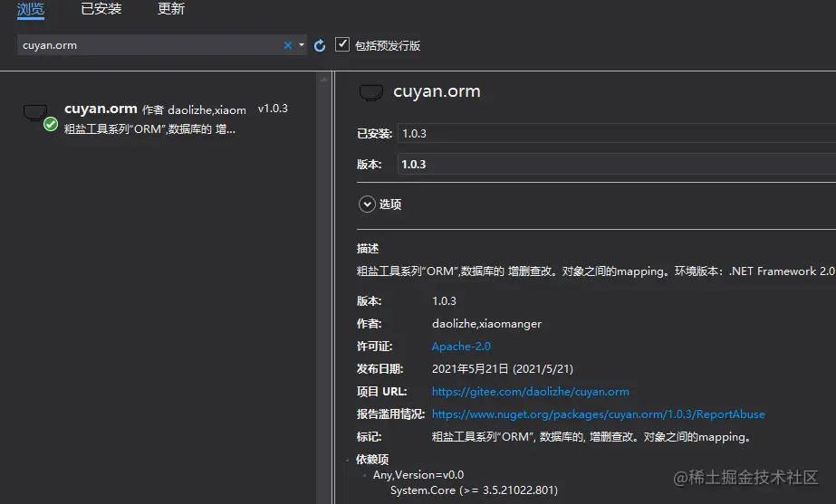
Task: Open the 更新 tab
Action: pos(171,9)
